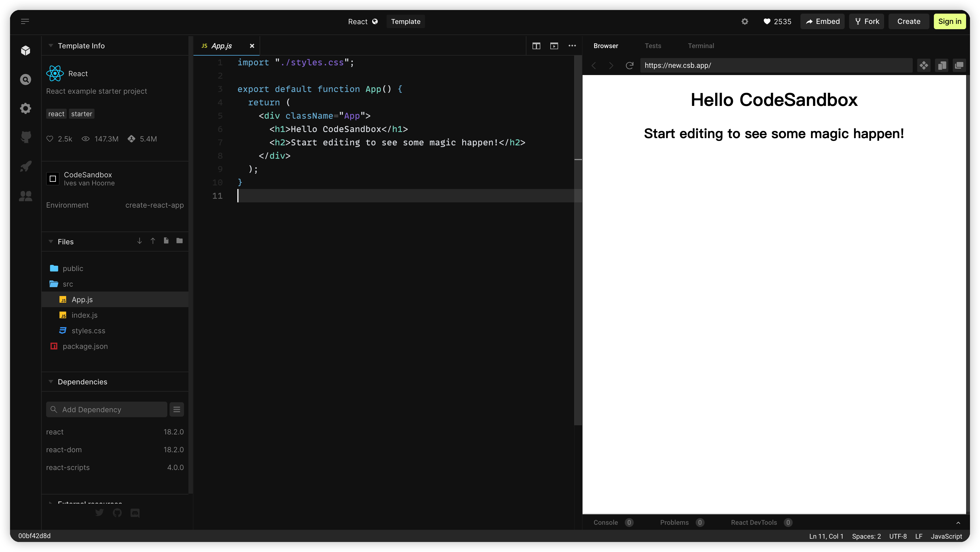Open the Configuration gear sidebar icon
Viewport: 980px width, 552px height.
(26, 108)
